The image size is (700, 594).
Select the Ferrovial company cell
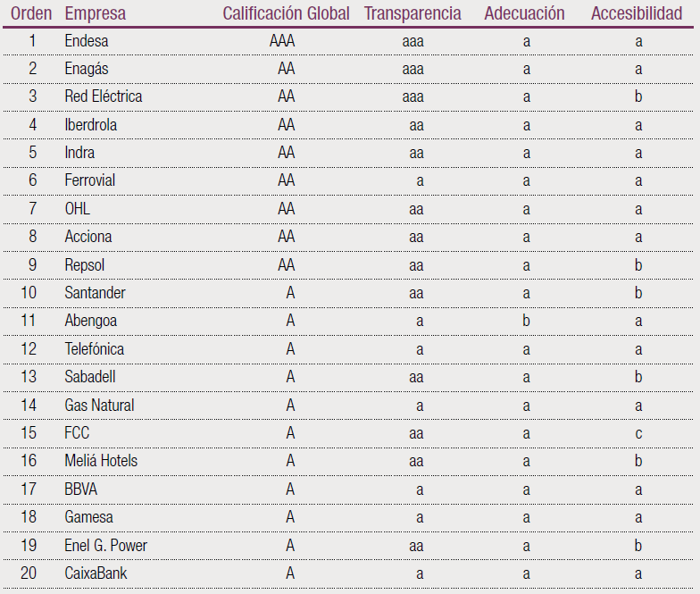pos(89,180)
